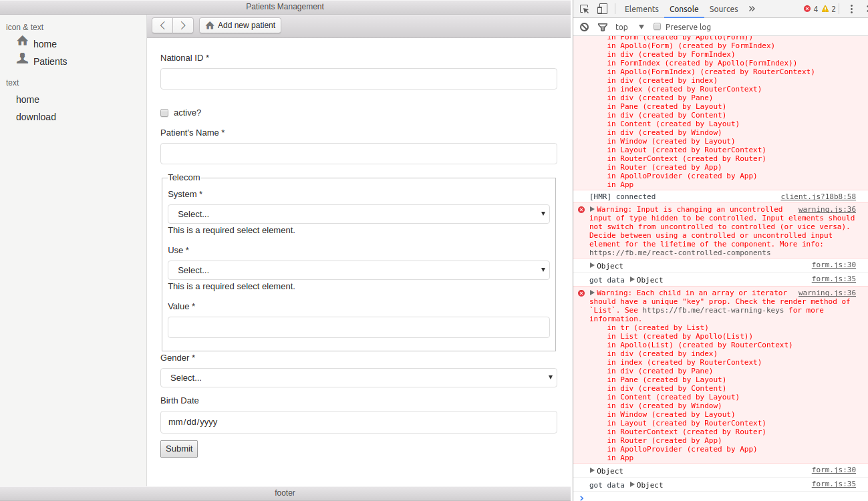Image resolution: width=868 pixels, height=501 pixels.
Task: Toggle the DevTools device toolbar icon
Action: (602, 9)
